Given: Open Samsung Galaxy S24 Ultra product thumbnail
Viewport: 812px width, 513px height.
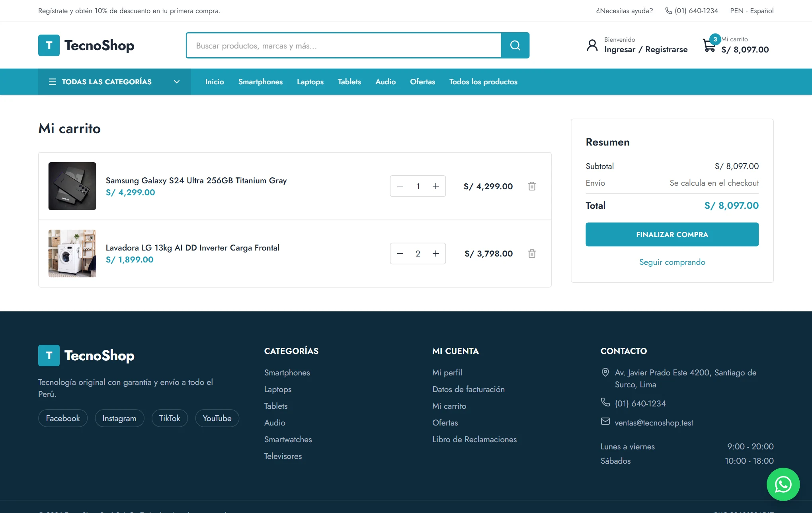Looking at the screenshot, I should click(72, 186).
